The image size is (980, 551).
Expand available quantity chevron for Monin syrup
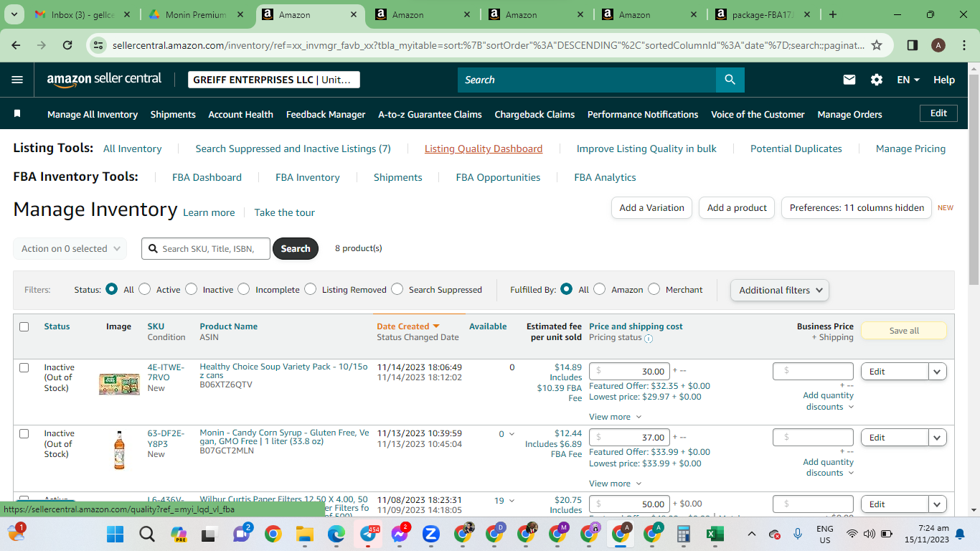(512, 434)
